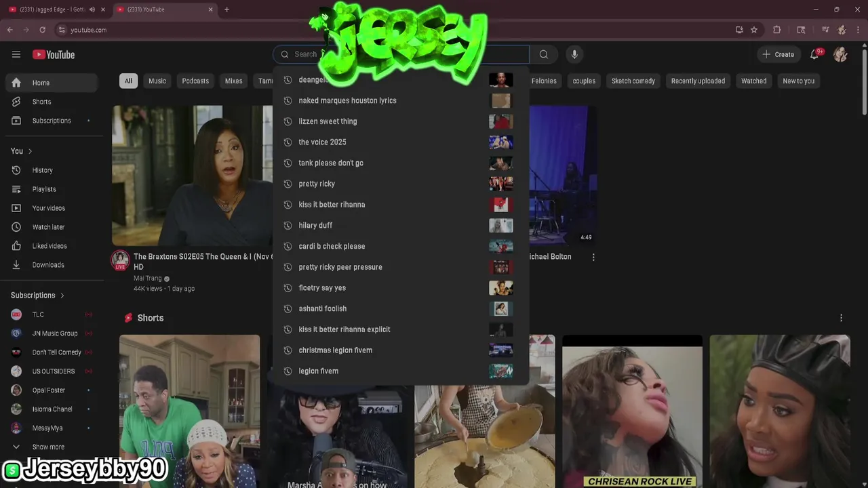Image resolution: width=868 pixels, height=488 pixels.
Task: Open the TLC channel subscription
Action: coord(52,314)
